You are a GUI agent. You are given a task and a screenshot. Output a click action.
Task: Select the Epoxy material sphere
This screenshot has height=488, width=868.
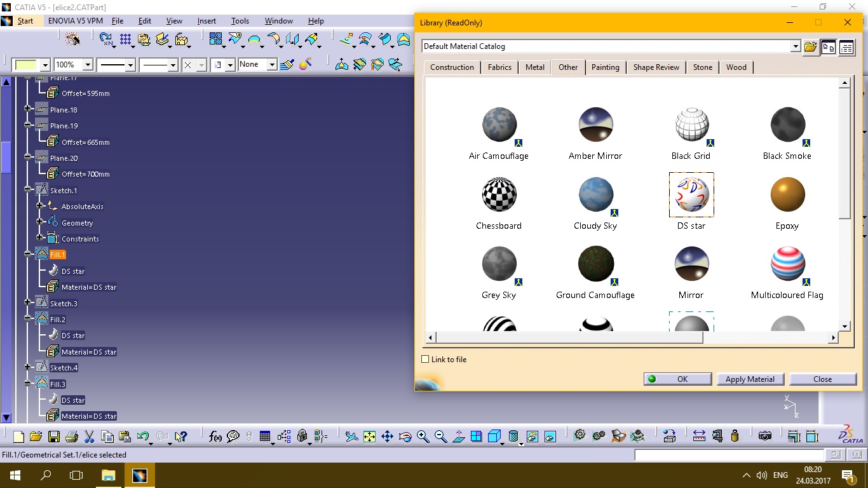tap(787, 194)
